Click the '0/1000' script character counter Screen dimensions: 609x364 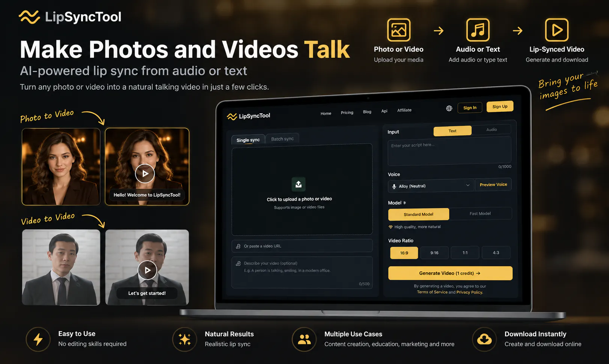(x=505, y=167)
